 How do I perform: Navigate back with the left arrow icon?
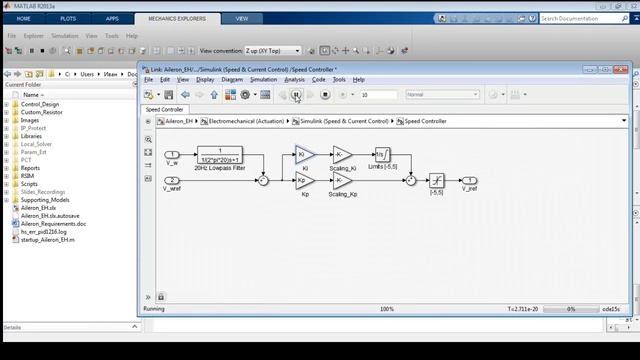point(185,95)
